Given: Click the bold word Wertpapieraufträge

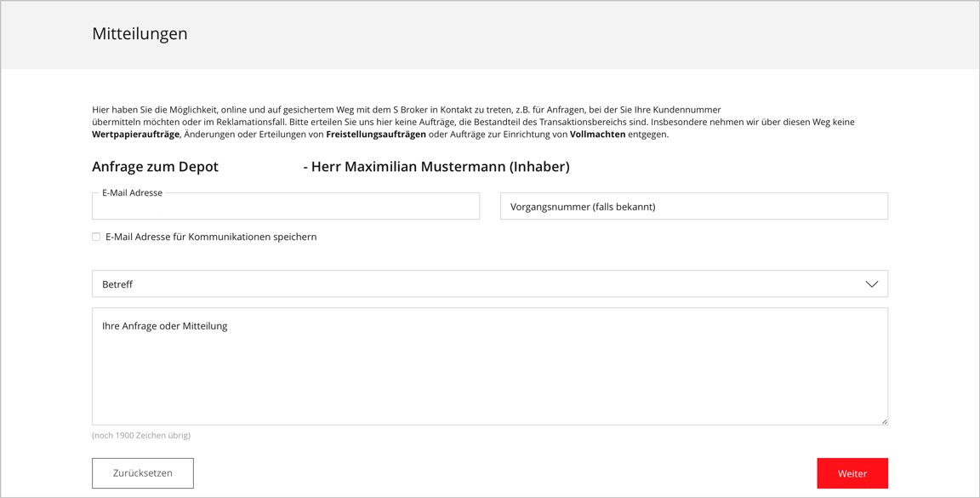Looking at the screenshot, I should click(x=135, y=135).
